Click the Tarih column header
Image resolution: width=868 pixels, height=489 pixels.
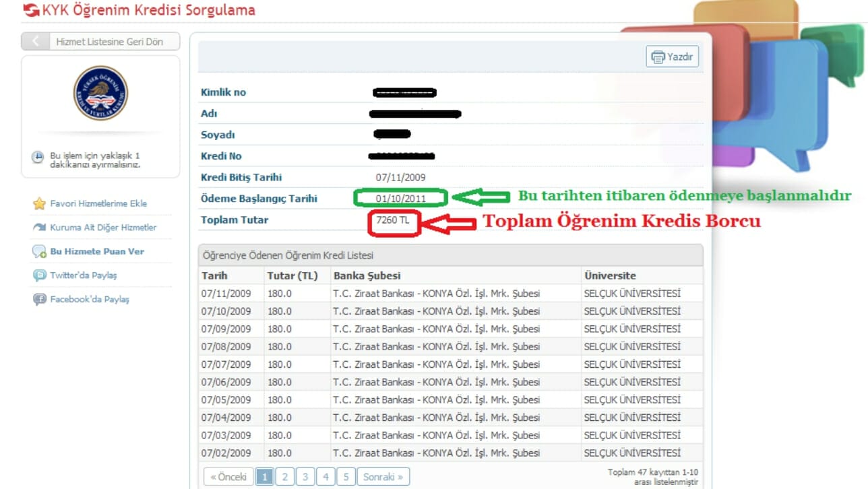(x=214, y=275)
